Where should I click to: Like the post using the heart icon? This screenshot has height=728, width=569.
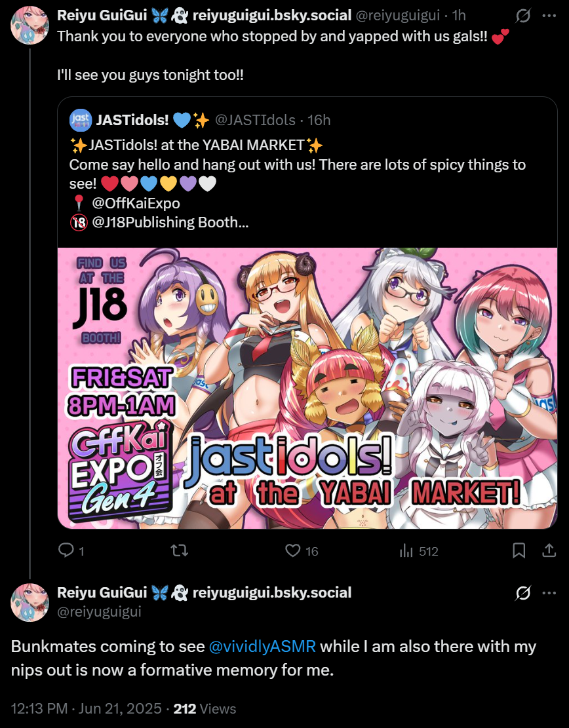293,550
